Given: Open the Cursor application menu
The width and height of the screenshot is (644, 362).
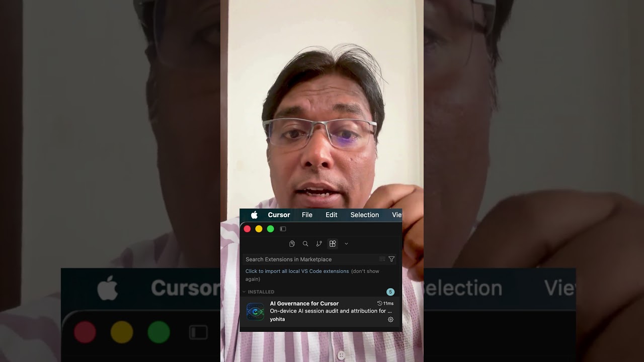Looking at the screenshot, I should tap(279, 215).
